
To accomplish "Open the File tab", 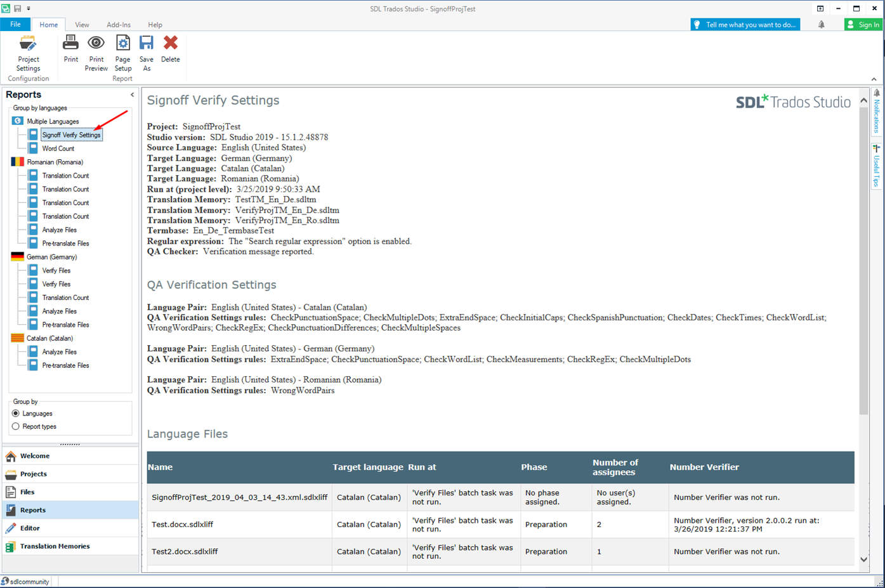I will 15,24.
